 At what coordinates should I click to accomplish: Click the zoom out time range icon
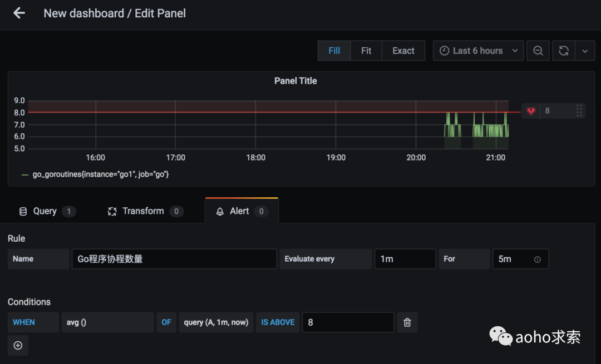click(x=538, y=51)
